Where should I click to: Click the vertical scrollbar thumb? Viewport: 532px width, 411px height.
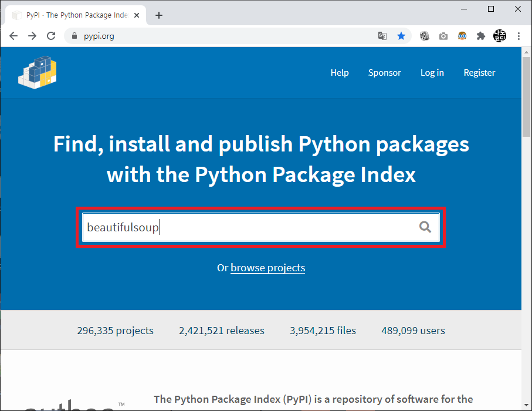526,96
